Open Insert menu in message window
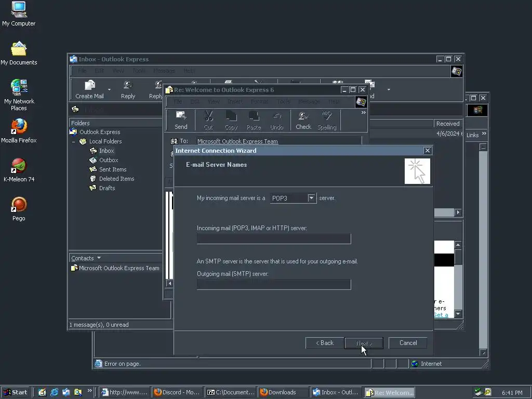Viewport: 532px width, 399px height. pyautogui.click(x=235, y=101)
